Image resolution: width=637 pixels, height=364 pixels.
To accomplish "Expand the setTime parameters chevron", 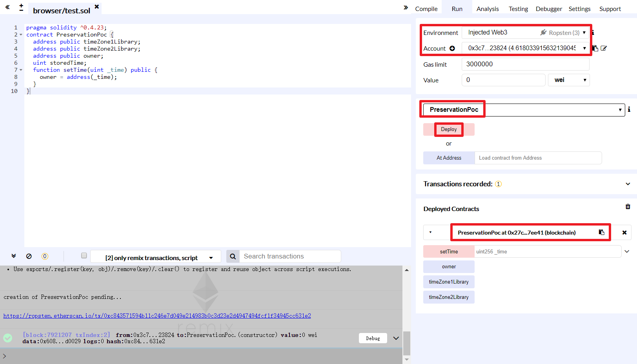I will click(x=627, y=251).
